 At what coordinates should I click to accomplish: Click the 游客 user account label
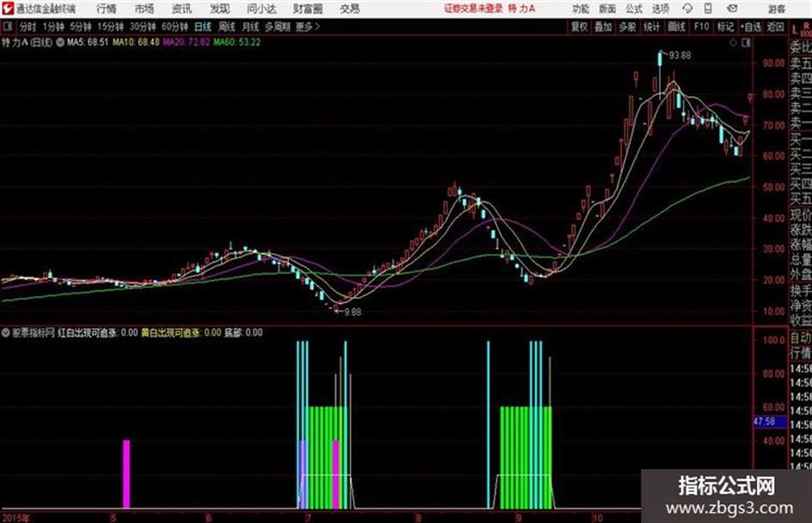pyautogui.click(x=777, y=9)
